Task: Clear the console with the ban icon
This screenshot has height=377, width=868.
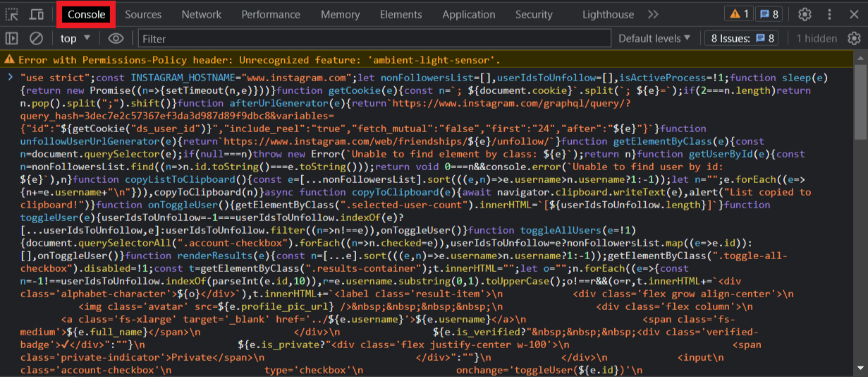Action: click(x=36, y=38)
